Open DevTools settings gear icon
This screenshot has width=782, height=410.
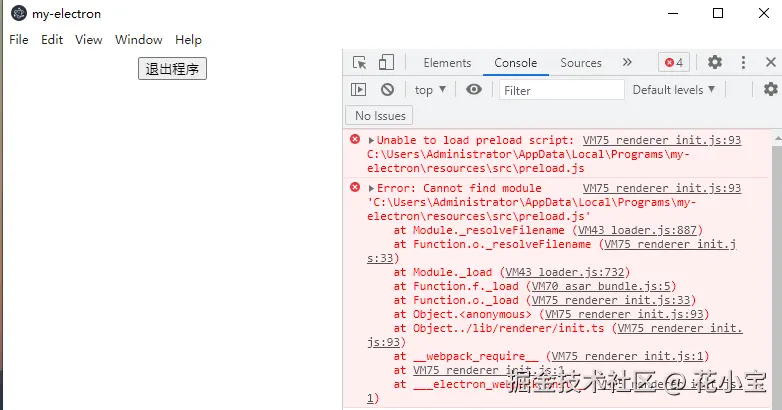click(x=715, y=63)
